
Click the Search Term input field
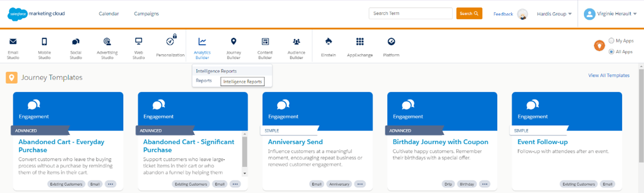410,14
